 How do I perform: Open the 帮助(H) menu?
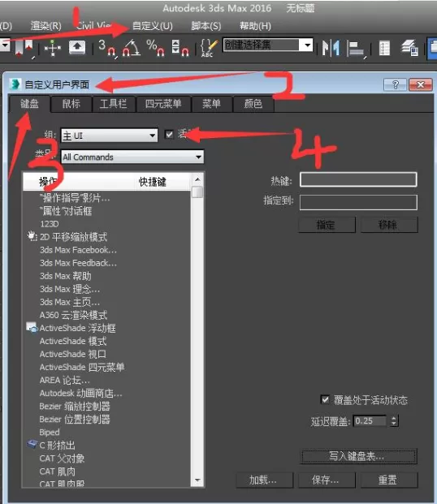[255, 26]
